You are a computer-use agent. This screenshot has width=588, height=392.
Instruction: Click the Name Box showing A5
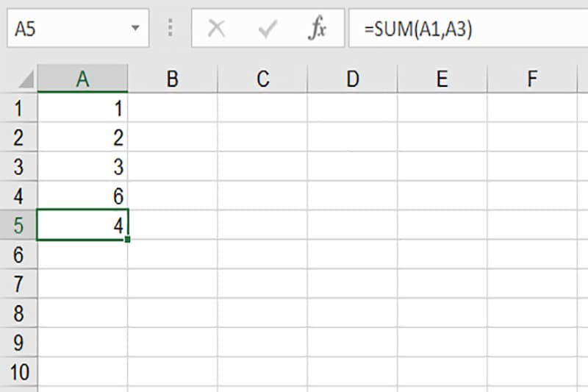click(66, 29)
